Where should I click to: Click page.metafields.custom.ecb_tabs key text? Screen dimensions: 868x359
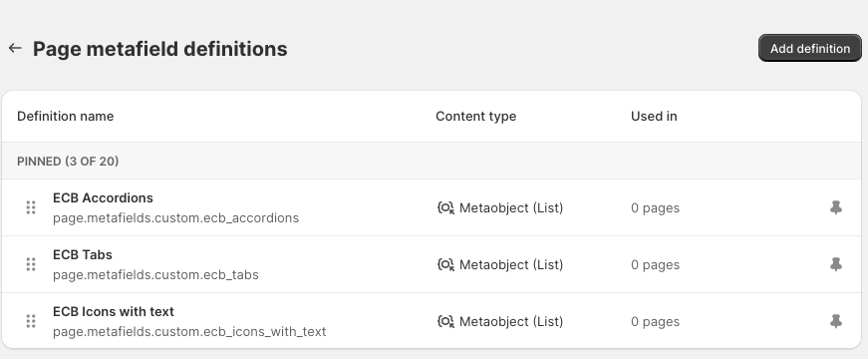click(155, 275)
